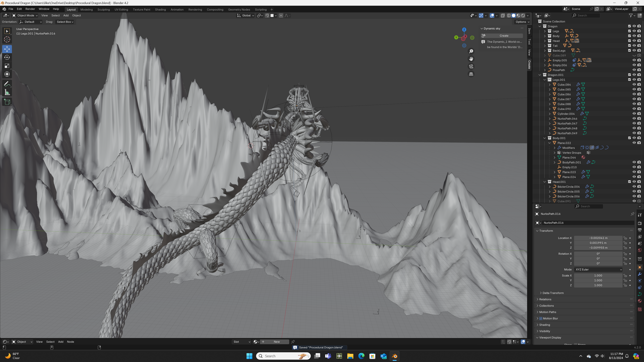
Task: Hide Plane.022 in viewport
Action: click(x=634, y=143)
